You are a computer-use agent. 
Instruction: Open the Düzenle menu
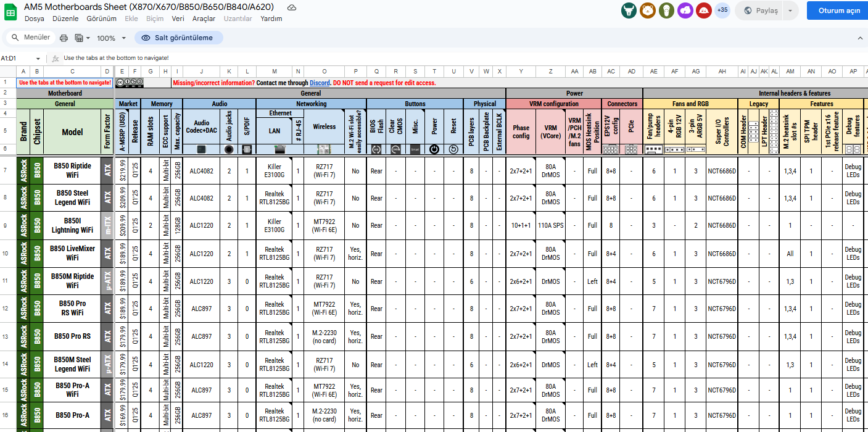click(x=65, y=19)
